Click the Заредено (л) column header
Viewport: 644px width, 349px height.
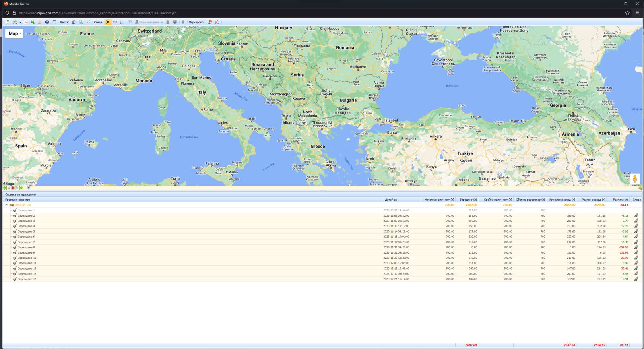[467, 200]
